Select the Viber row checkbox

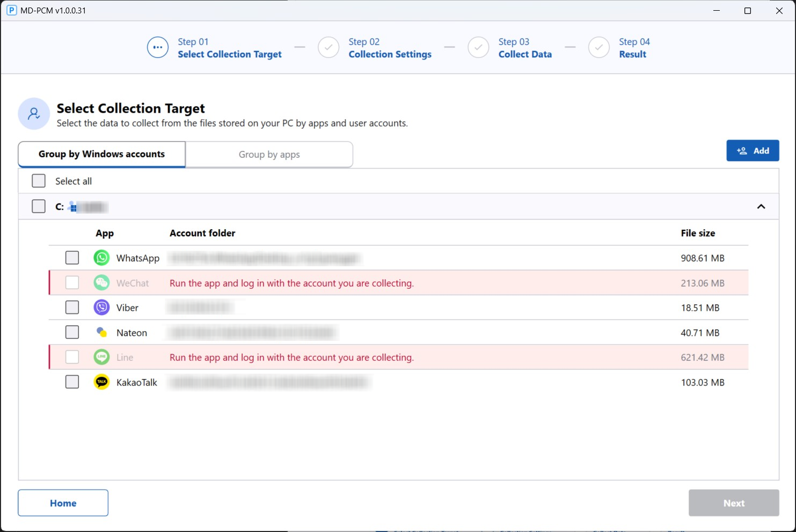coord(72,308)
